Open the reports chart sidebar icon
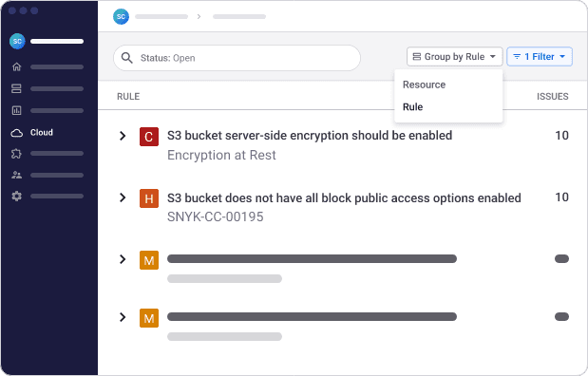 (16, 110)
